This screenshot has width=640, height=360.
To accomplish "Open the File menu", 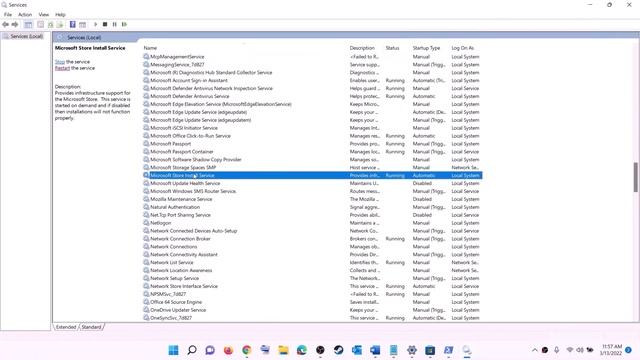I will click(8, 15).
